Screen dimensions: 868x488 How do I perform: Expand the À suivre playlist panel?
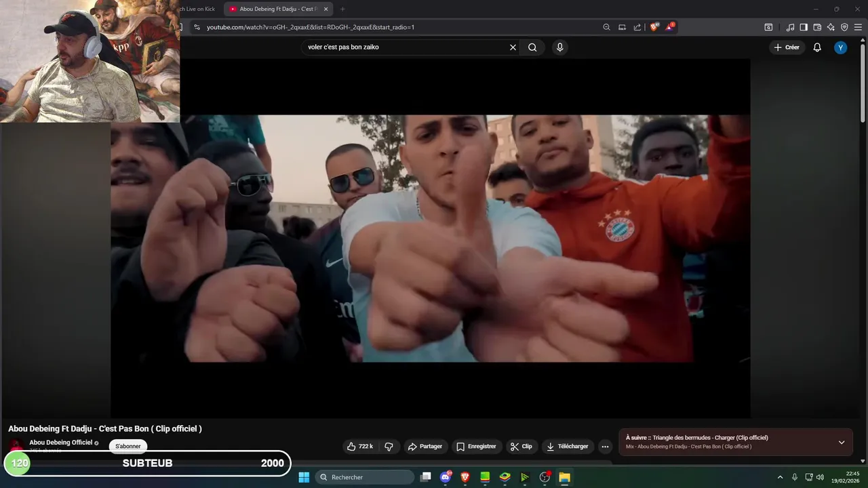point(842,443)
